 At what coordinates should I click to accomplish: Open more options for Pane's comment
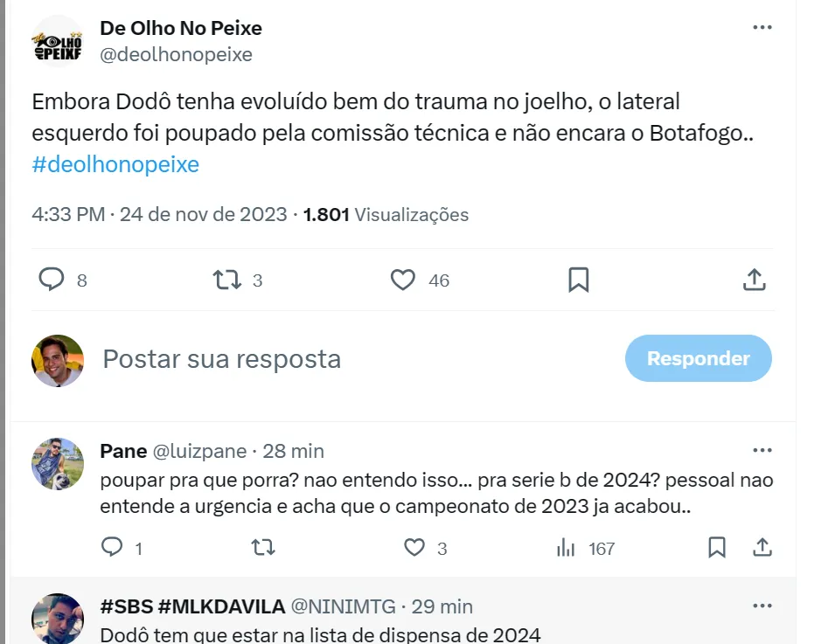coord(762,450)
